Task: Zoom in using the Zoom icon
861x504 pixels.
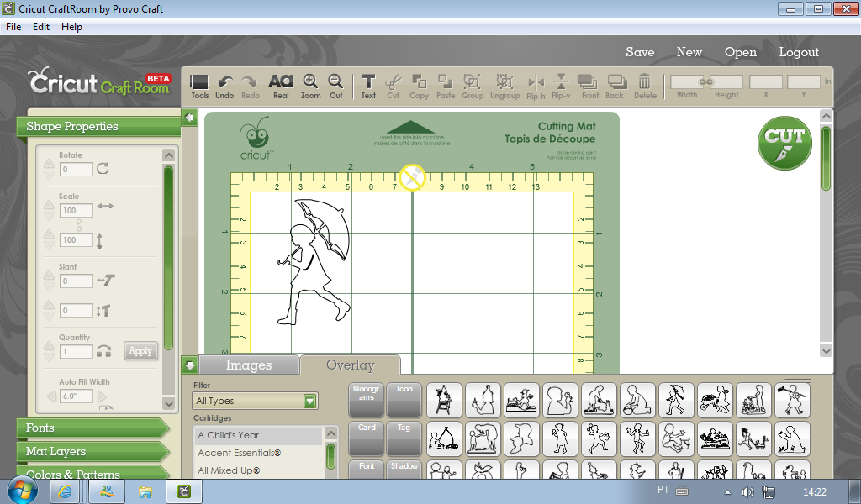Action: click(310, 83)
